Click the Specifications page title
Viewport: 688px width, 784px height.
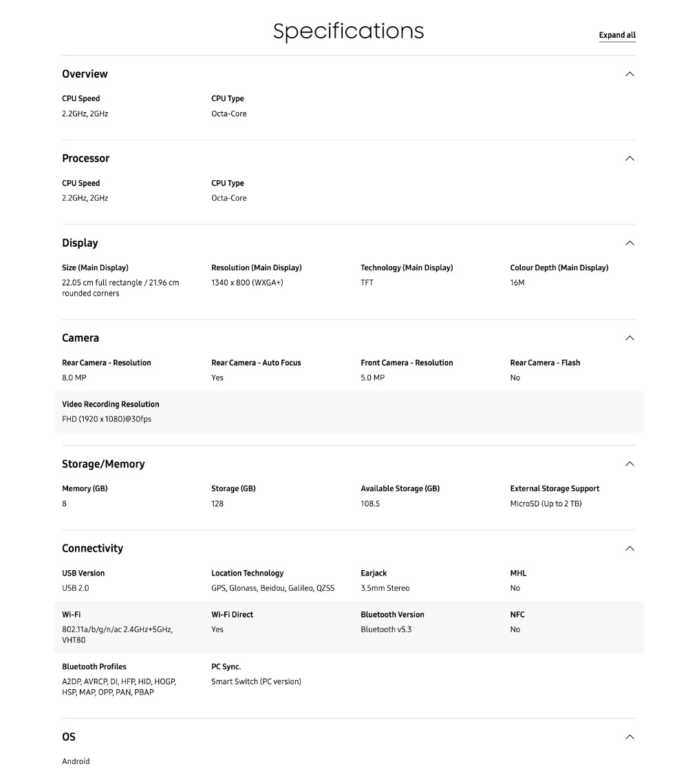pyautogui.click(x=348, y=31)
